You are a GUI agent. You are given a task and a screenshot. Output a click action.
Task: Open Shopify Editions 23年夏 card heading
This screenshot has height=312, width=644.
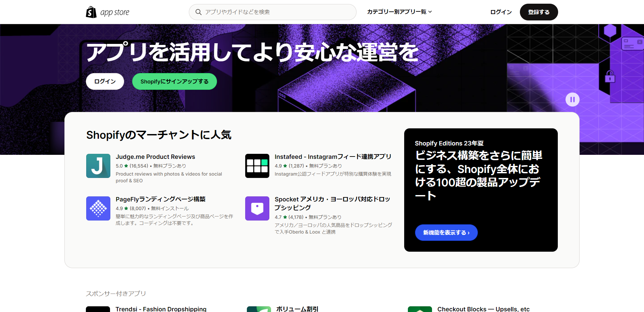479,175
